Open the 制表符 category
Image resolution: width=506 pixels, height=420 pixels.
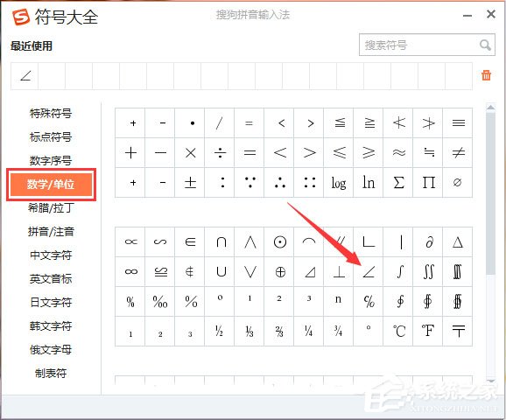point(51,374)
